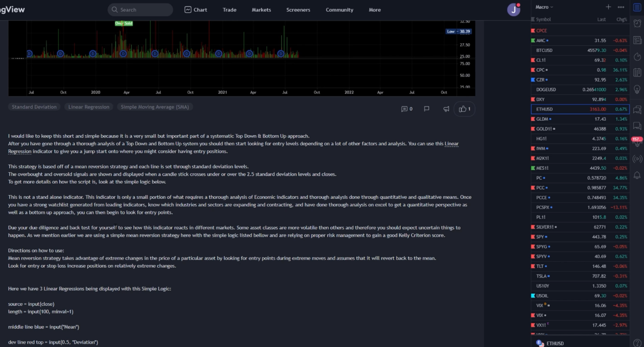Click the megaphone icon below the chart

pos(446,109)
